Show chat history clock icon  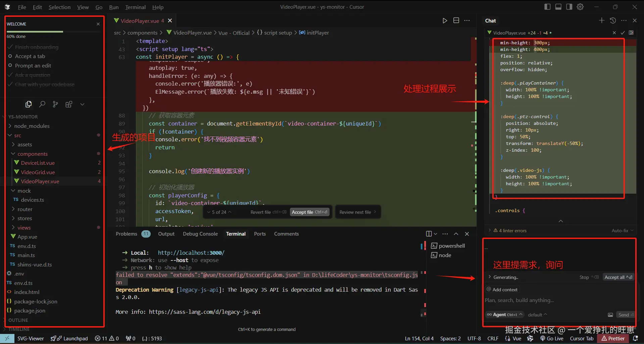613,20
